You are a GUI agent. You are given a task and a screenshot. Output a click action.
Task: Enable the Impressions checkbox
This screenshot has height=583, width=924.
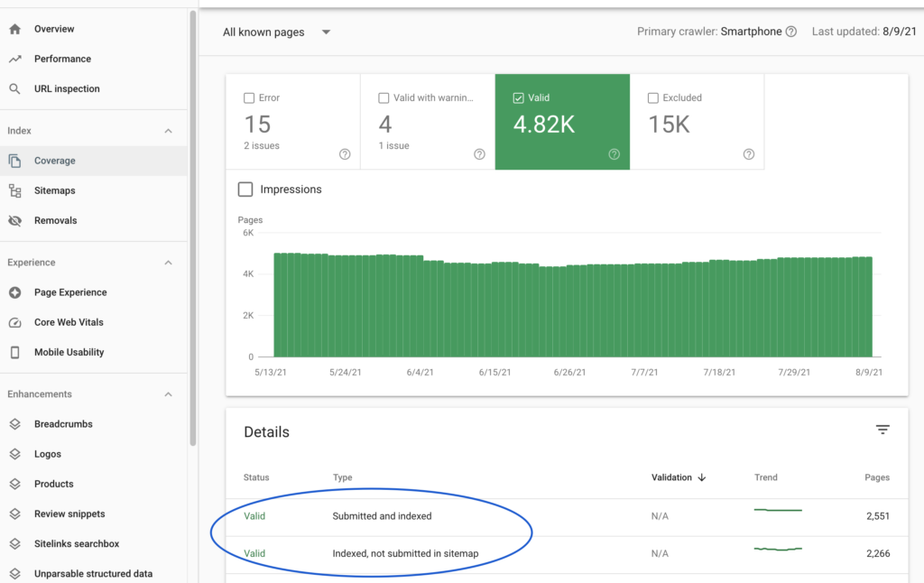pyautogui.click(x=245, y=190)
